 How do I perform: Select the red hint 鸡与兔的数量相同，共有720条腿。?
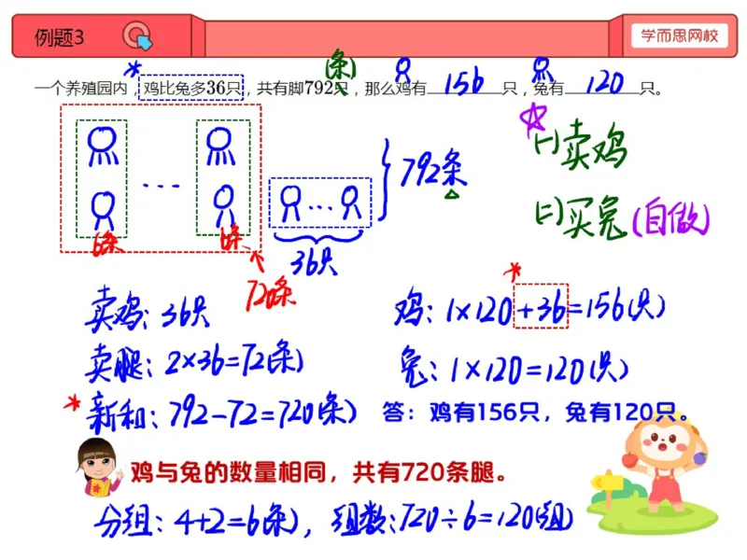click(x=318, y=473)
